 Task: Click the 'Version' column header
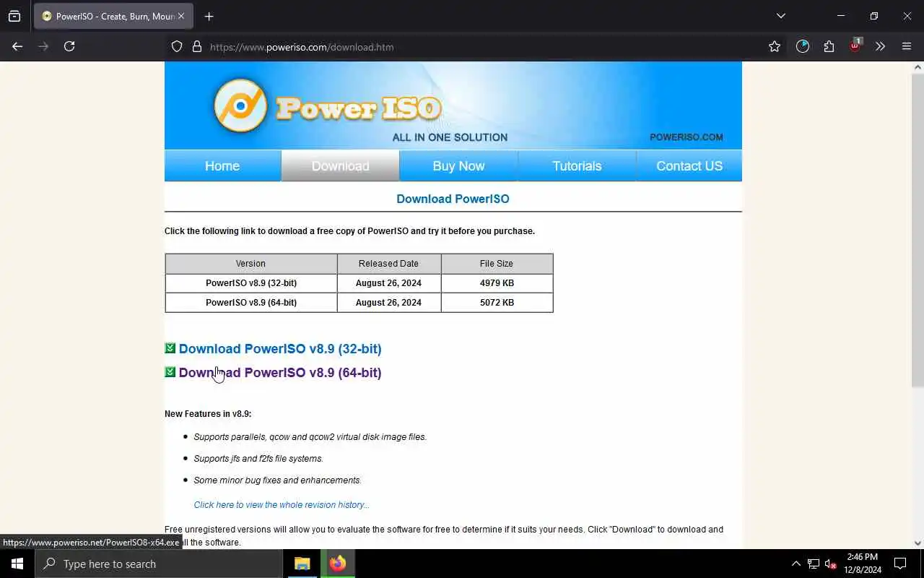pos(250,264)
